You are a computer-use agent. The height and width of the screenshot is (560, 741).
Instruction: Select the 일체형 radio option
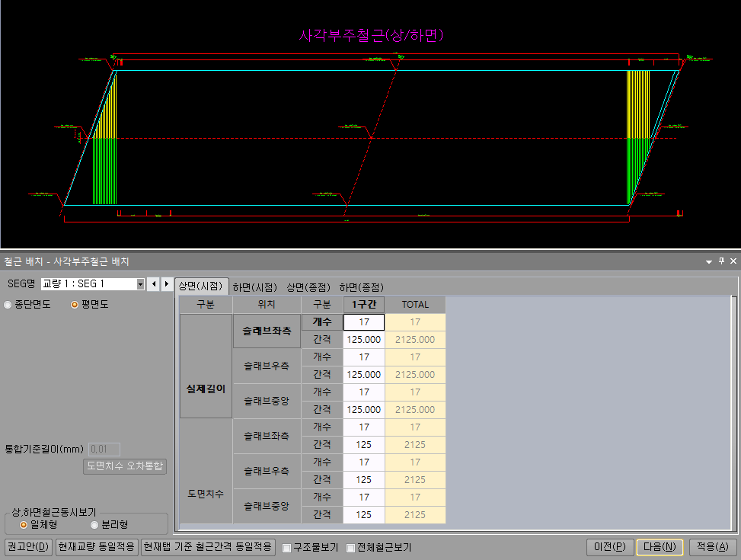(23, 525)
